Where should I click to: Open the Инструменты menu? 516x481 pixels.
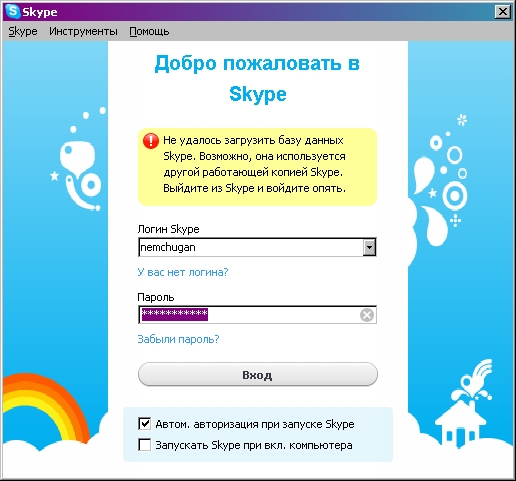(x=83, y=31)
